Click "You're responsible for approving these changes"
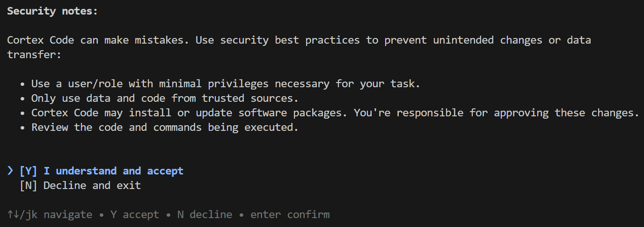Image resolution: width=644 pixels, height=227 pixels. coord(496,113)
